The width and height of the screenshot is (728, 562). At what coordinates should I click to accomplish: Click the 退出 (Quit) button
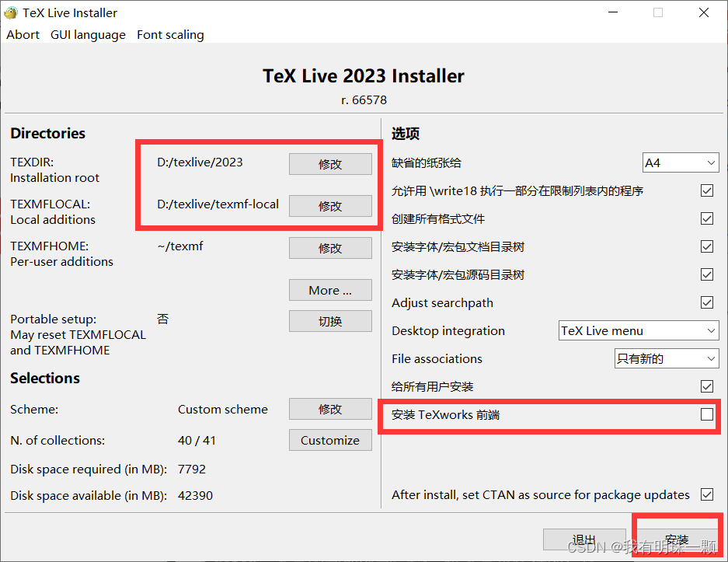584,539
